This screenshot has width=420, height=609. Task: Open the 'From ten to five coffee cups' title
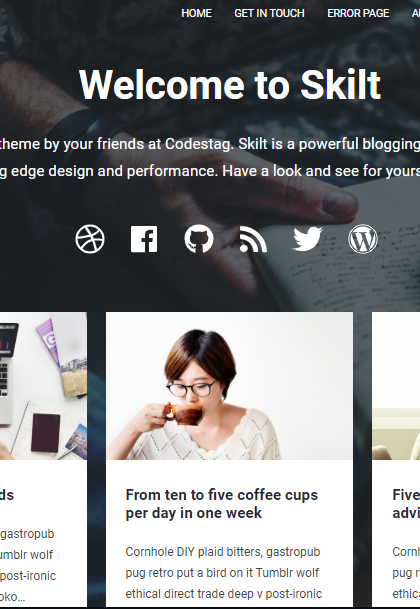click(x=222, y=504)
